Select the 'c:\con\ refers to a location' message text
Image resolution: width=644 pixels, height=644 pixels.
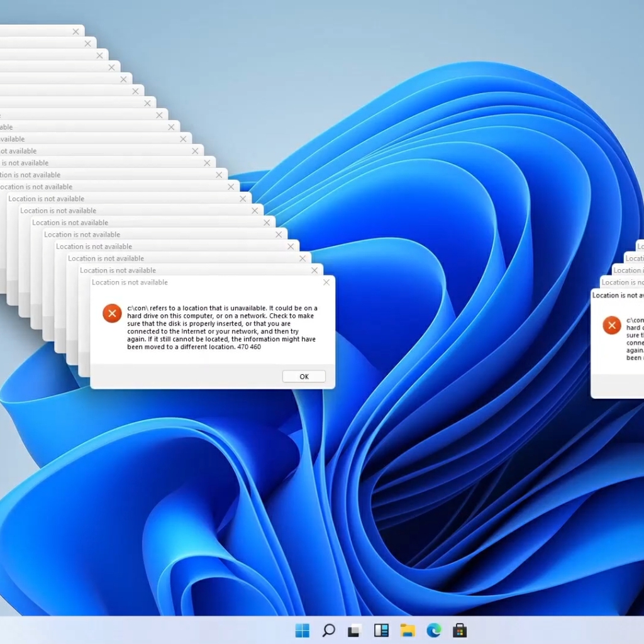[222, 327]
